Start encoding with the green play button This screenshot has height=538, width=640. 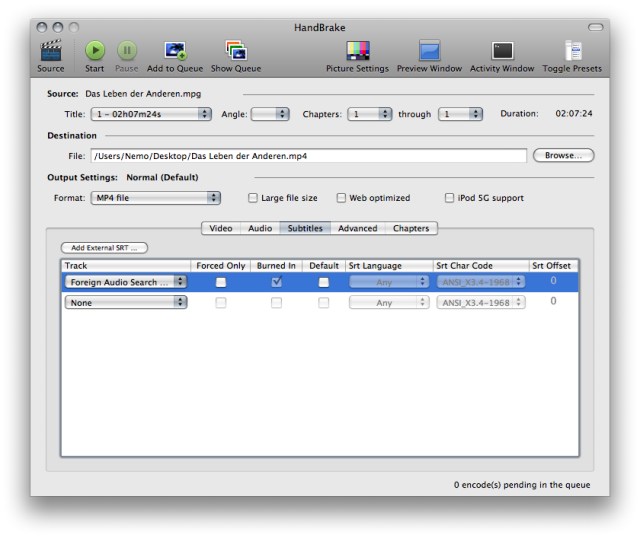(95, 51)
